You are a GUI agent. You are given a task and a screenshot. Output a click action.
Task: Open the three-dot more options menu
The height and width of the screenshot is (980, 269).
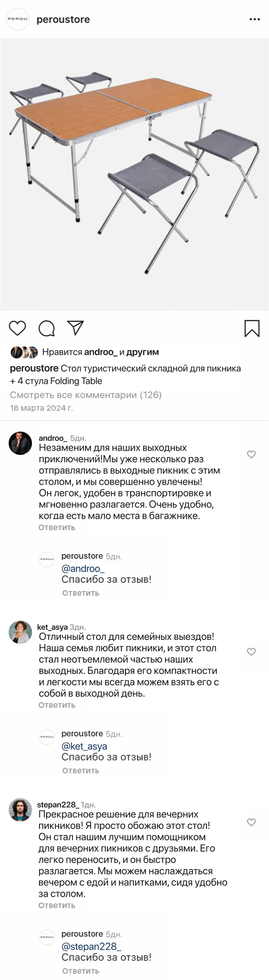click(x=255, y=20)
